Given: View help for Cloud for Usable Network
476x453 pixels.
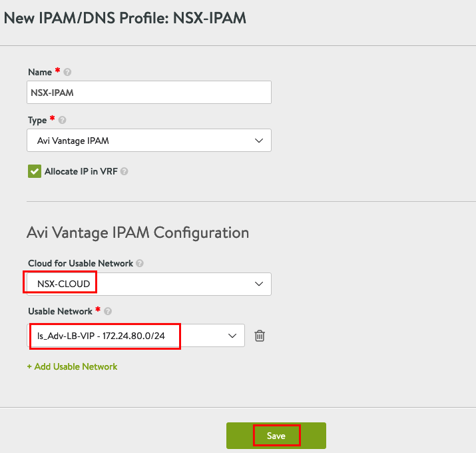Looking at the screenshot, I should click(140, 263).
